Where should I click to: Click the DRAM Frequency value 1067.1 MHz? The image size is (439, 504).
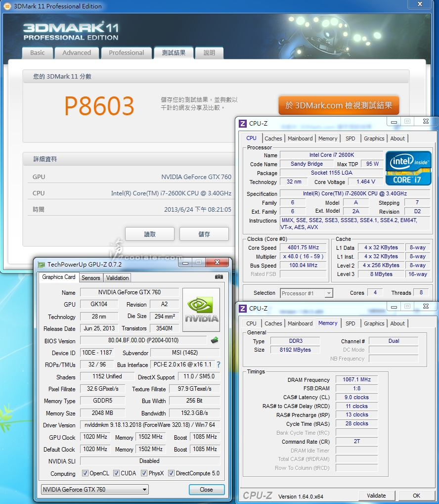click(357, 379)
